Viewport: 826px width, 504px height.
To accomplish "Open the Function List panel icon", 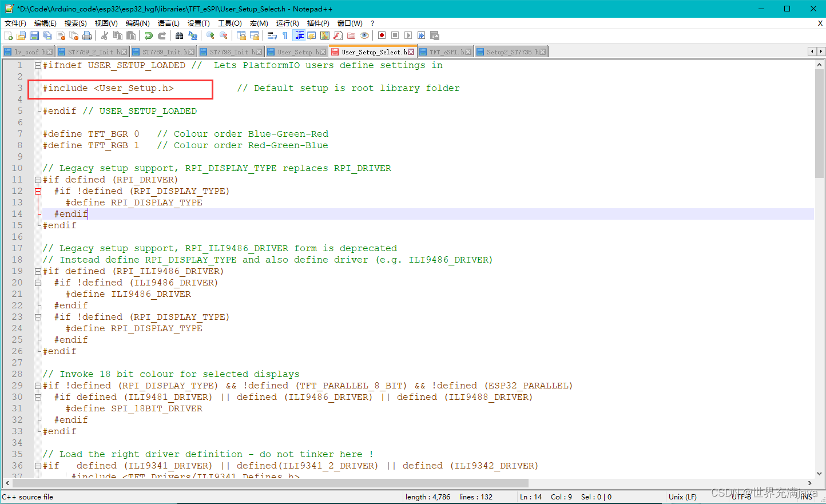I will pyautogui.click(x=338, y=35).
